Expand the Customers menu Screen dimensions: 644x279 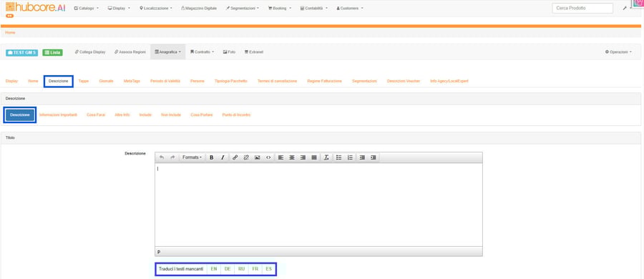(x=349, y=8)
